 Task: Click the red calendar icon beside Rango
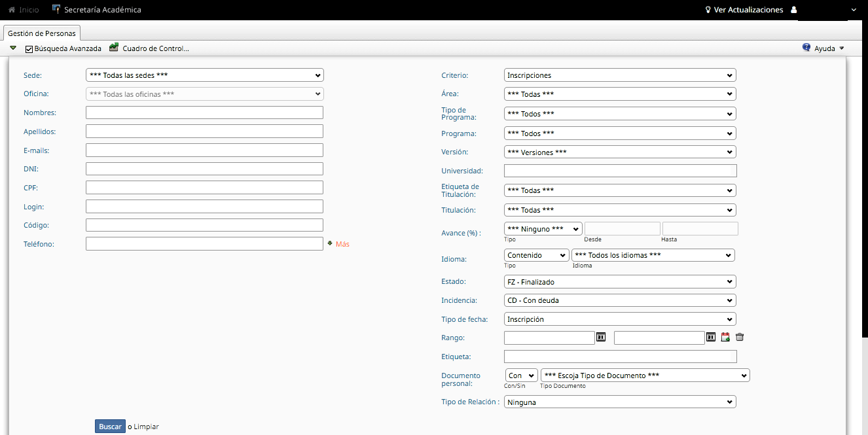725,337
